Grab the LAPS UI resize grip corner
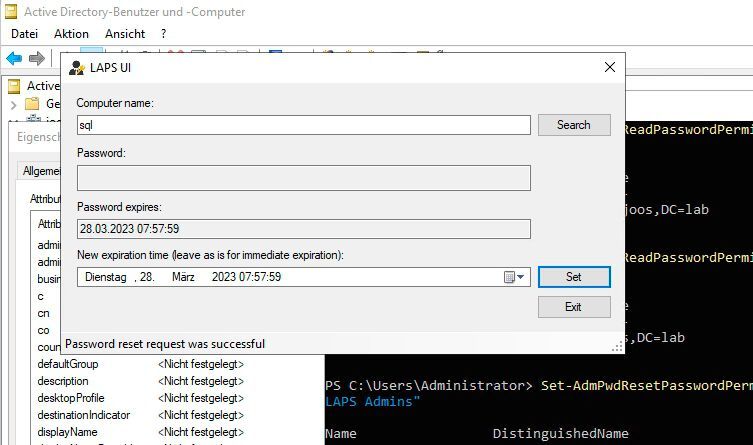The height and width of the screenshot is (445, 753). click(618, 347)
